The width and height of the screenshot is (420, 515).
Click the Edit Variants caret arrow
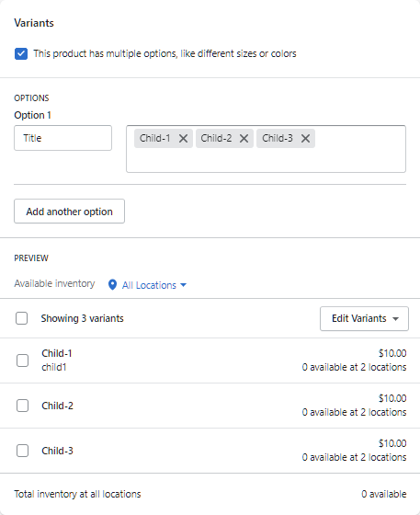pos(396,318)
